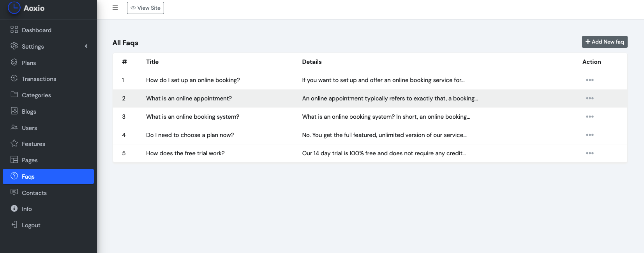This screenshot has height=253, width=644.
Task: Open action dots for choose a plan FAQ
Action: pyautogui.click(x=589, y=135)
